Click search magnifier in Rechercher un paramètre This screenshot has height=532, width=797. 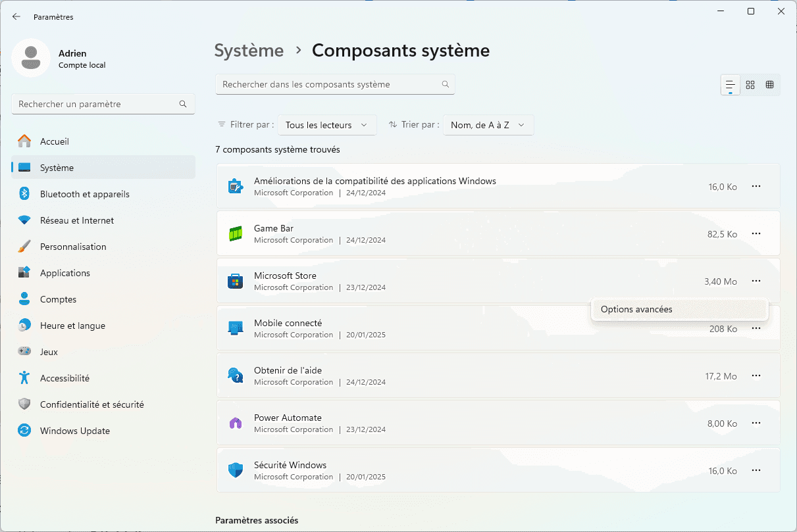point(183,104)
